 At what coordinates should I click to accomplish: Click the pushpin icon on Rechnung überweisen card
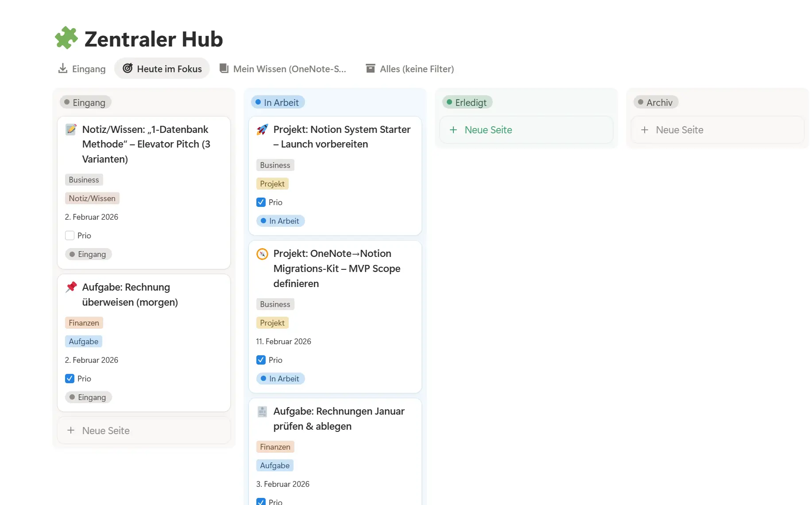pyautogui.click(x=71, y=287)
